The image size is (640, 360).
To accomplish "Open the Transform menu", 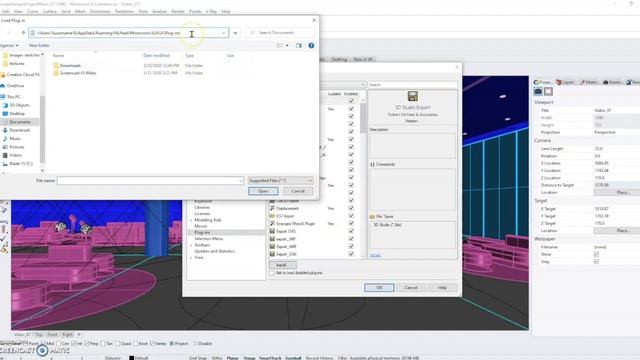I will pyautogui.click(x=124, y=11).
